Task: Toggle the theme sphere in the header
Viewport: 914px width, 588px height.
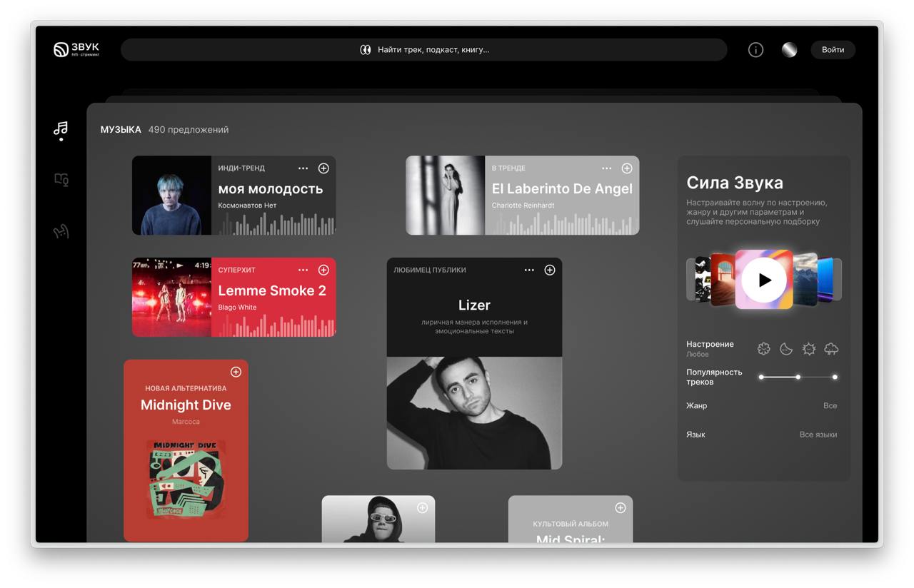Action: coord(789,49)
